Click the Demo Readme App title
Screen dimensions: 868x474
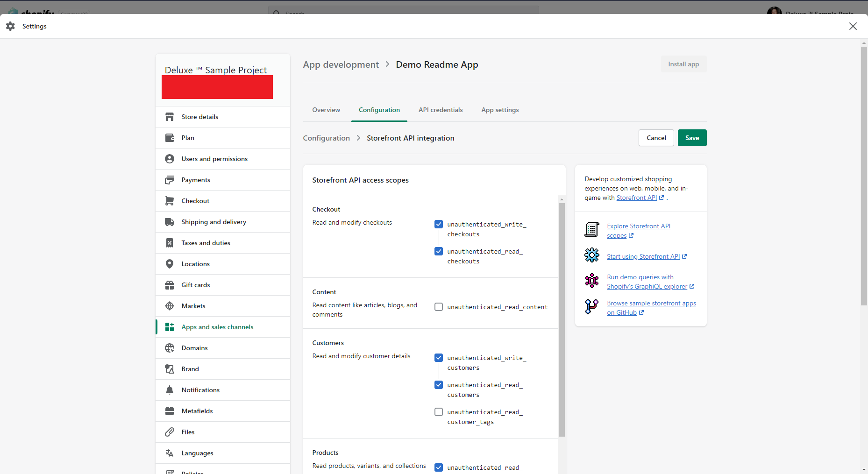pyautogui.click(x=437, y=64)
